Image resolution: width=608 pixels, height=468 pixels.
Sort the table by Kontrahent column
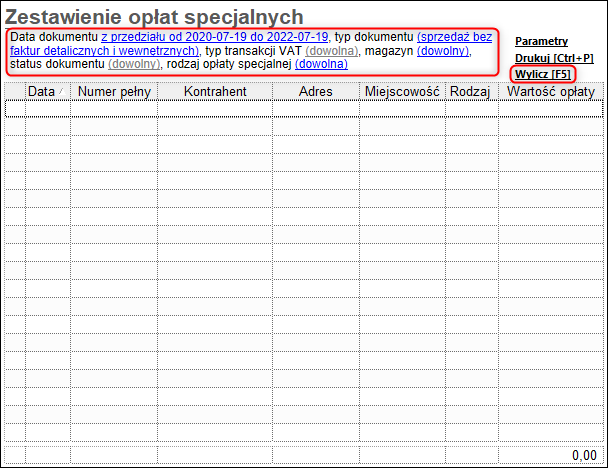click(215, 91)
